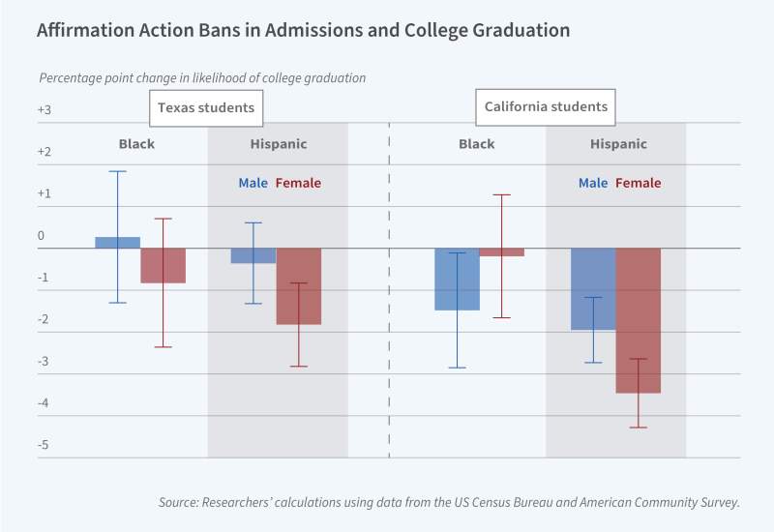Select the Texas Hispanic male blue bar

pos(253,255)
